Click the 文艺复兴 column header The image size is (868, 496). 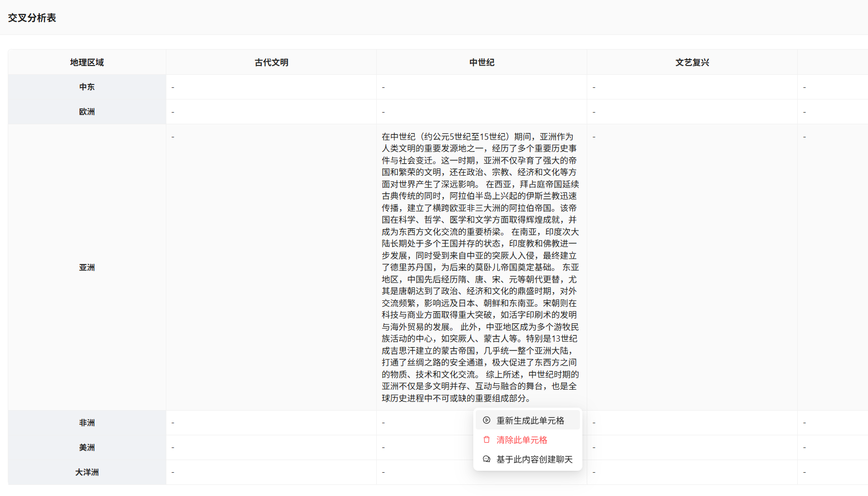(692, 62)
